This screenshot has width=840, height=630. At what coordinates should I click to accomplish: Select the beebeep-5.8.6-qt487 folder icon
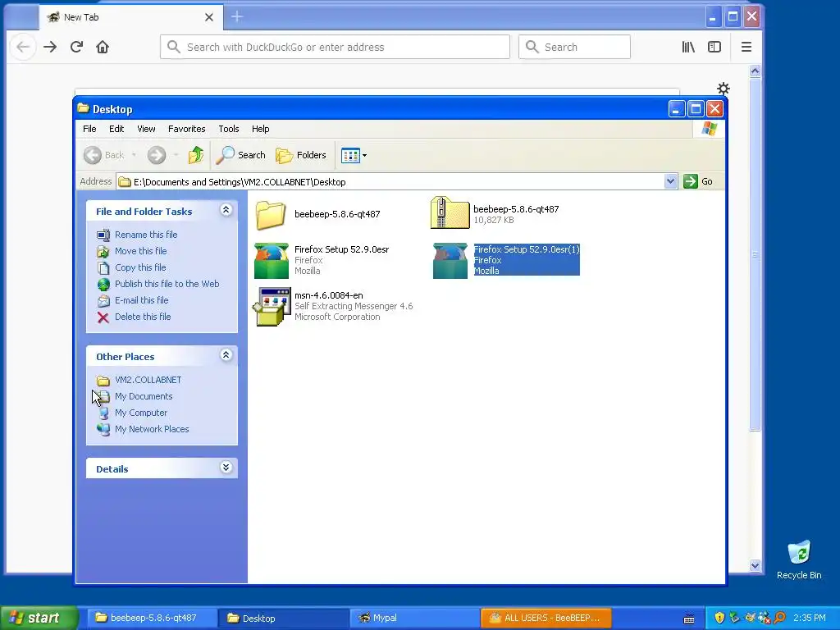tap(271, 214)
